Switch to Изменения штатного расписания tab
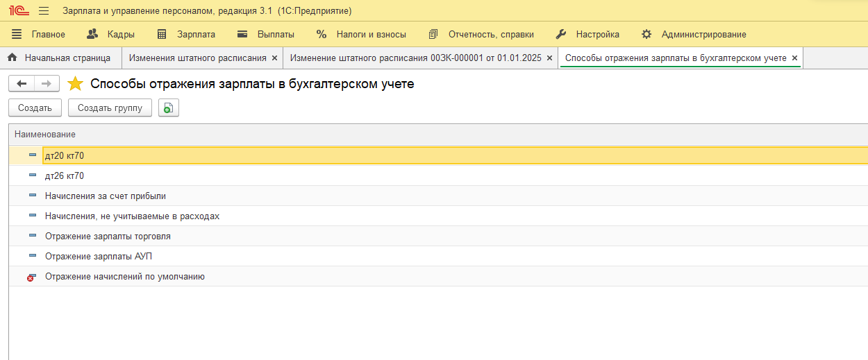Screen dimensions: 868x360 [197, 58]
